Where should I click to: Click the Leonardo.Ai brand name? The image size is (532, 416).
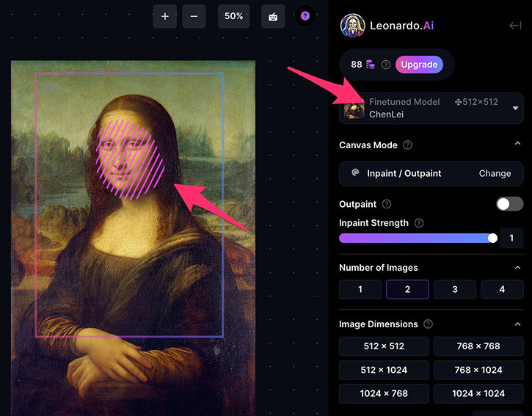point(401,26)
